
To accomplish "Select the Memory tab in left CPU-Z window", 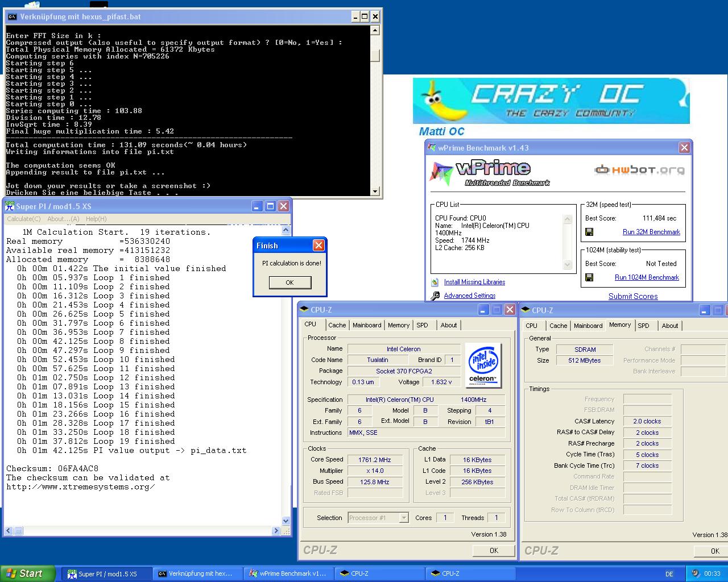I will [x=399, y=325].
